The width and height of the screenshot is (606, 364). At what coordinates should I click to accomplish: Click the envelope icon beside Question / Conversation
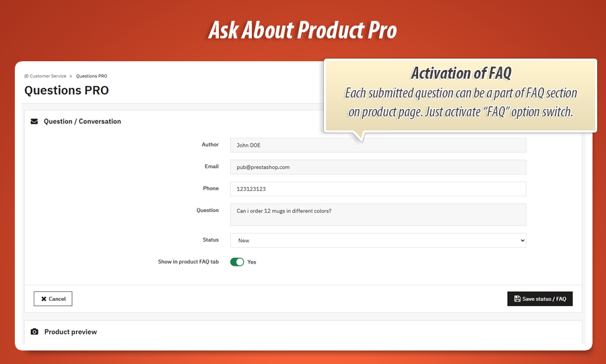pos(34,121)
